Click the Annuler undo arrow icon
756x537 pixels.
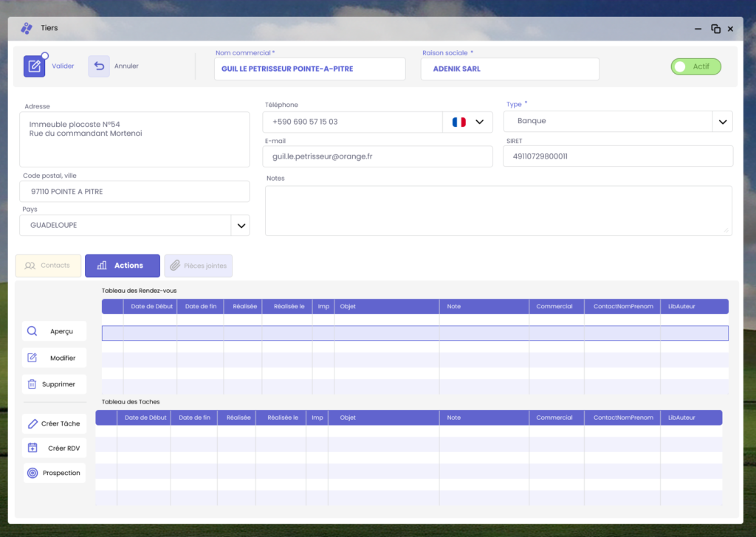99,66
